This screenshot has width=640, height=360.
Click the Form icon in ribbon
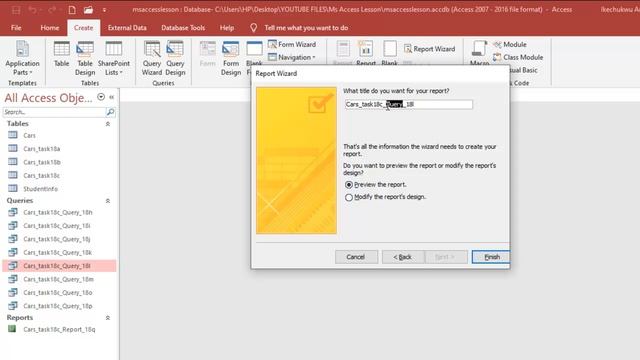[x=207, y=54]
